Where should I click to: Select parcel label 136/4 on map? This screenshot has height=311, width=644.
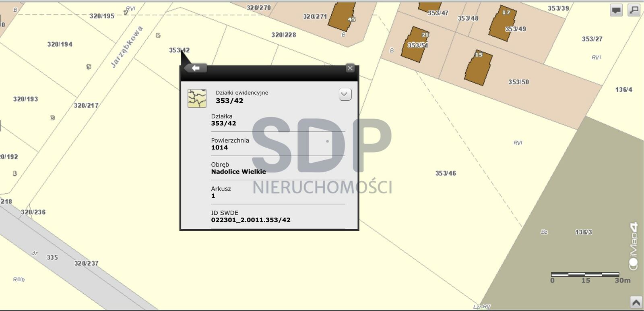624,89
